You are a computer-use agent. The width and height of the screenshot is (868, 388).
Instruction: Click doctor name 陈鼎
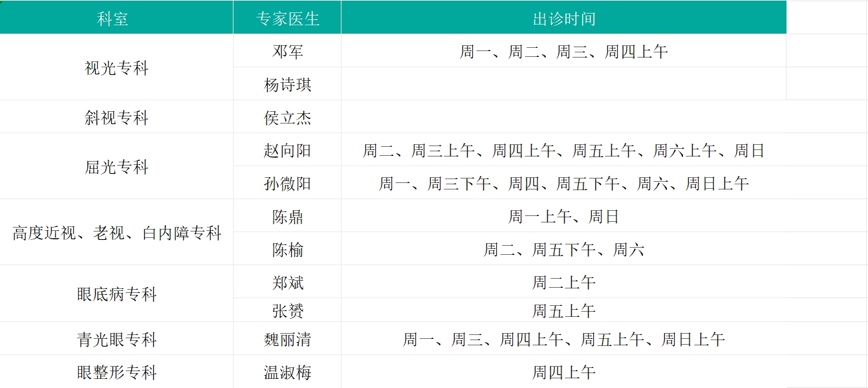coord(287,216)
